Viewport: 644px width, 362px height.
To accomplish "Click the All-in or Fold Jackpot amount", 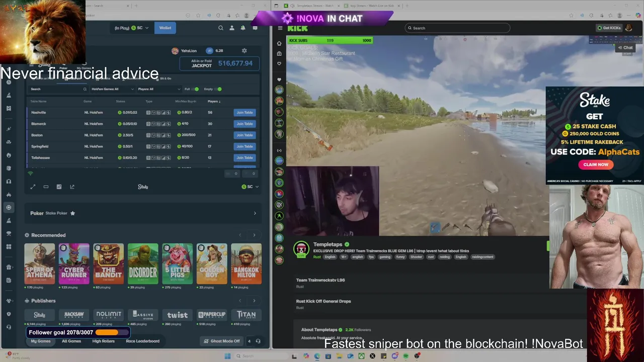I will (x=235, y=63).
